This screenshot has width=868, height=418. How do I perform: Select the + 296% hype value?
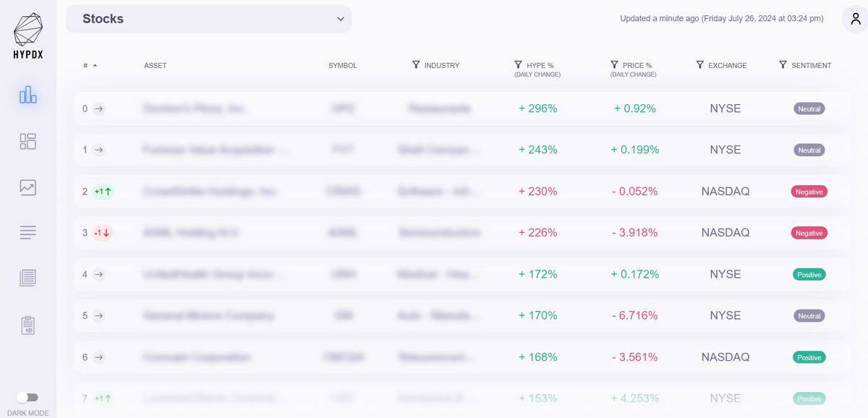point(538,108)
